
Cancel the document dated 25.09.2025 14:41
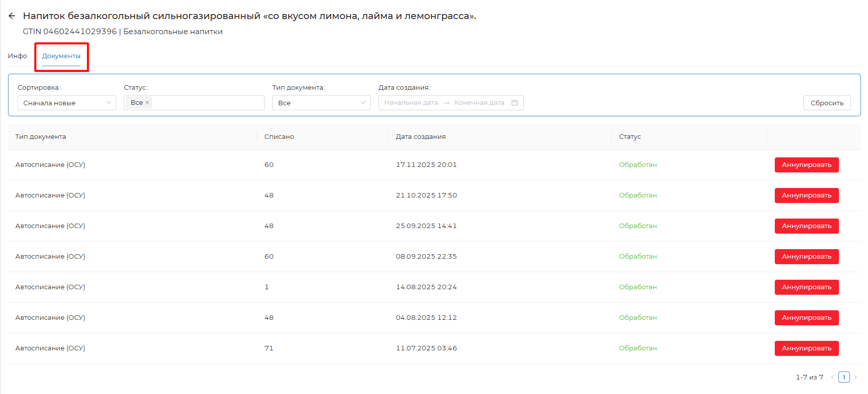pyautogui.click(x=806, y=226)
